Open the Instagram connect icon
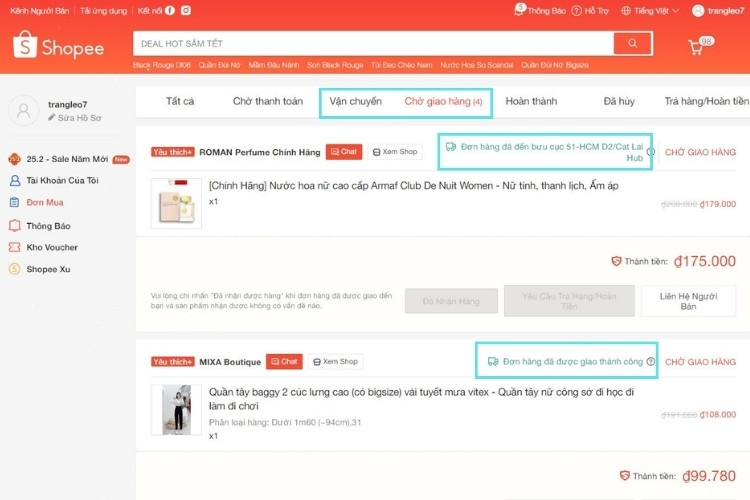The height and width of the screenshot is (500, 750). (x=186, y=11)
